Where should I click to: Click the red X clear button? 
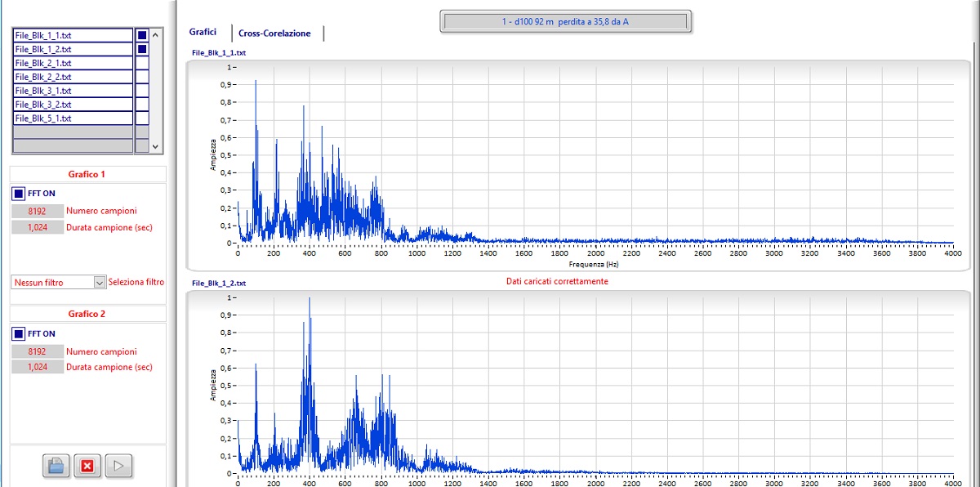coord(87,466)
